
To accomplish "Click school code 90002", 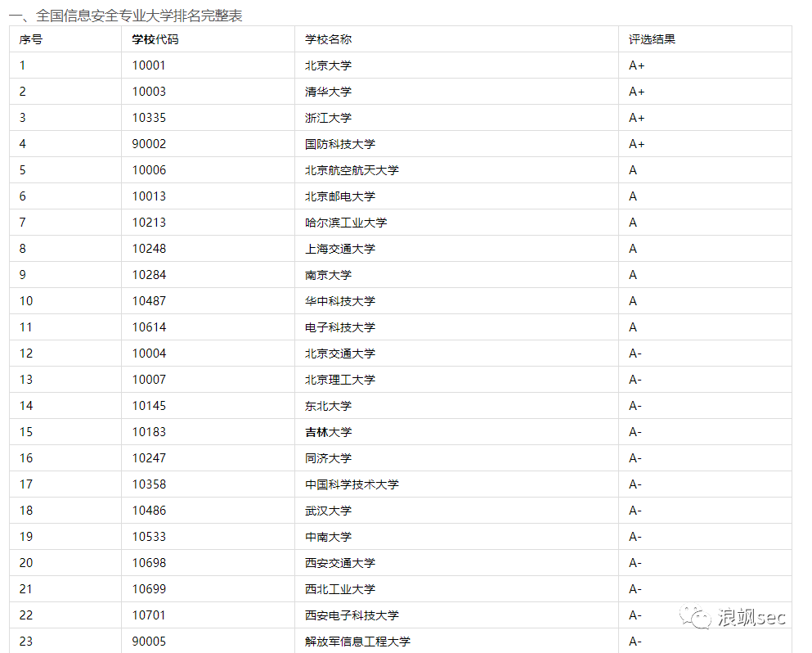I will [149, 144].
